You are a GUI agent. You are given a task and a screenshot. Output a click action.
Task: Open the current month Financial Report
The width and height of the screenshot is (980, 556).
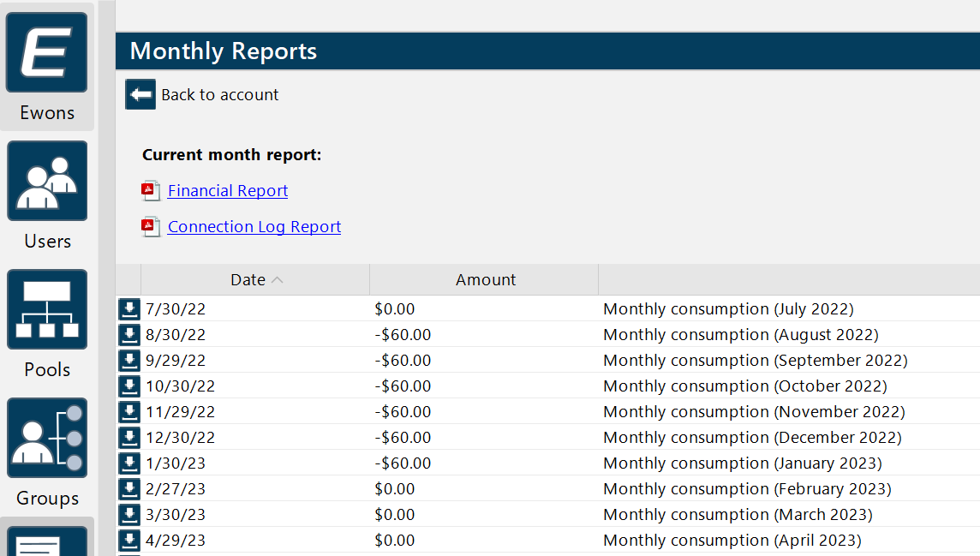[228, 191]
